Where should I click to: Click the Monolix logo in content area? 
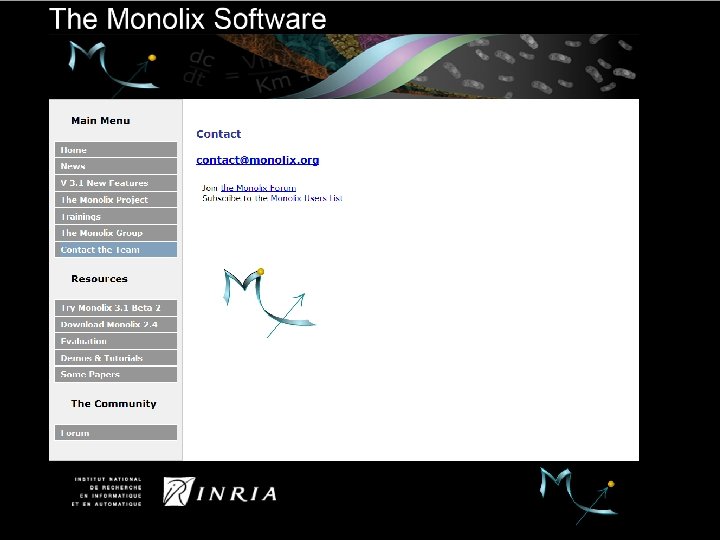coord(269,303)
